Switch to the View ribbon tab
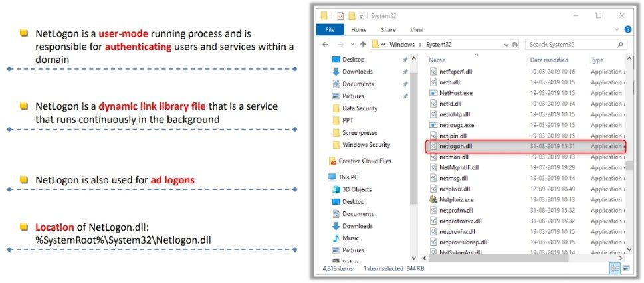The image size is (644, 283). tap(417, 30)
